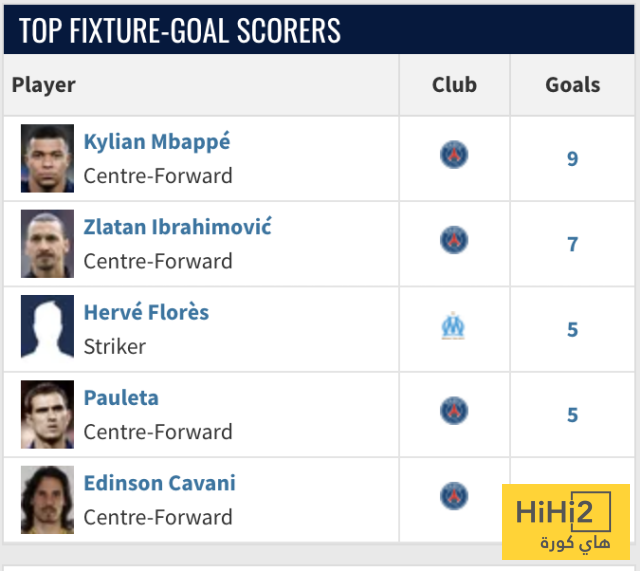This screenshot has height=571, width=640.
Task: Click Mbappé's goal count of 9
Action: (572, 159)
